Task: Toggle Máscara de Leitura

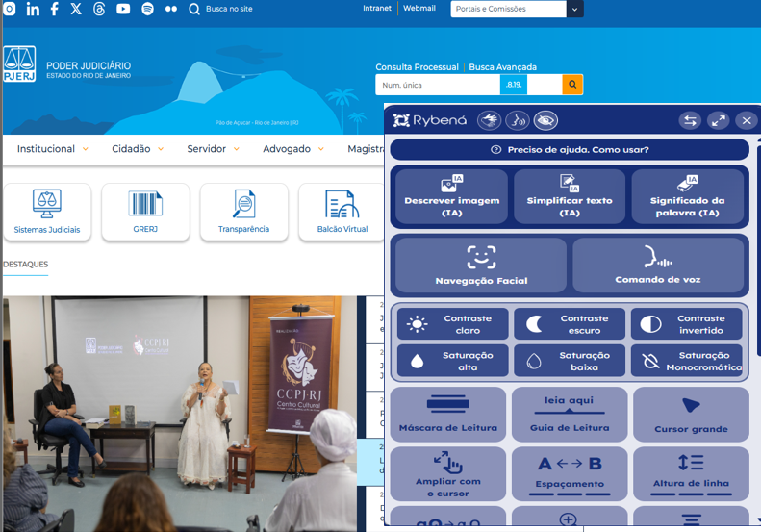Action: click(448, 414)
